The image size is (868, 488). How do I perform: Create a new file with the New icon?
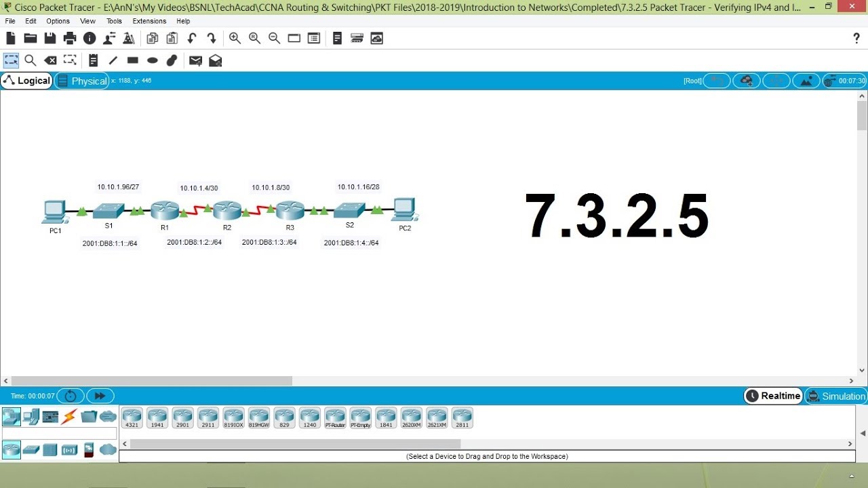click(11, 38)
